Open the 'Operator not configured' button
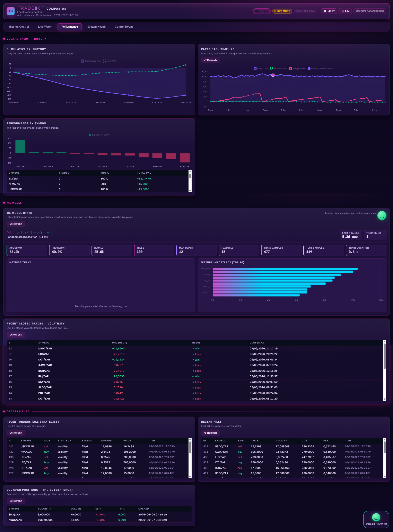The width and height of the screenshot is (393, 532). pos(369,11)
